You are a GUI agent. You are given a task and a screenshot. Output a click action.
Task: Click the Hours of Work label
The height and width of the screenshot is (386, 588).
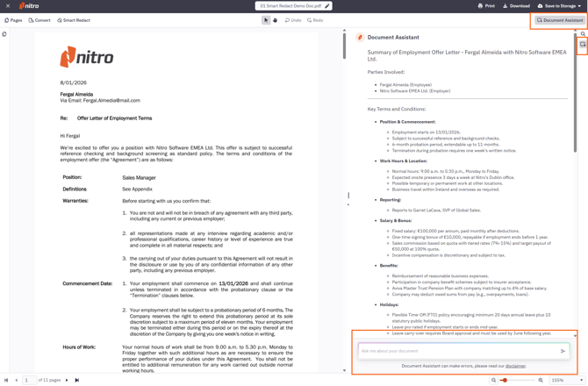coord(79,347)
